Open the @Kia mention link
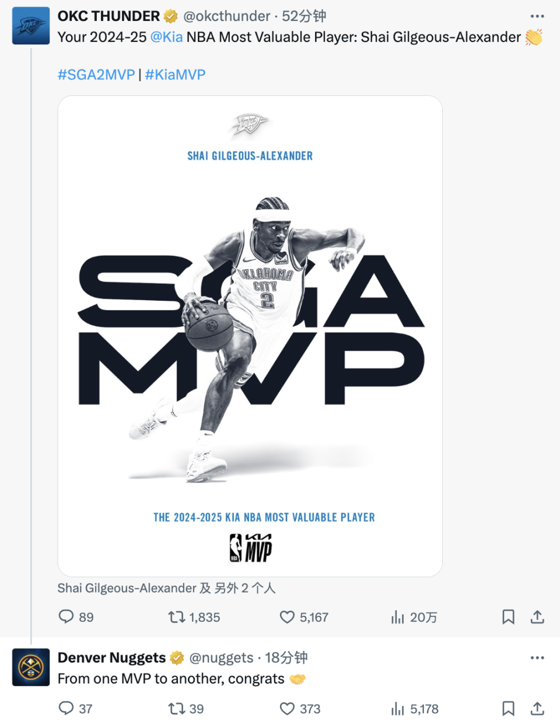The image size is (560, 728). point(166,37)
